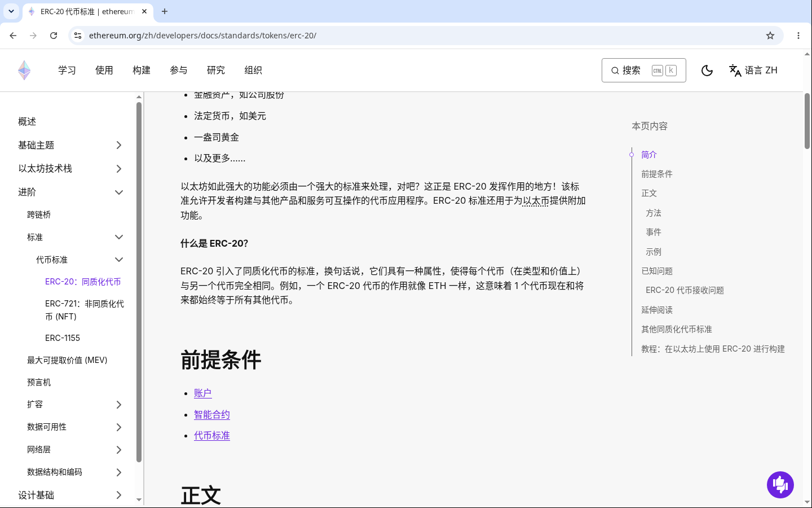Click the address bar URL

point(202,36)
